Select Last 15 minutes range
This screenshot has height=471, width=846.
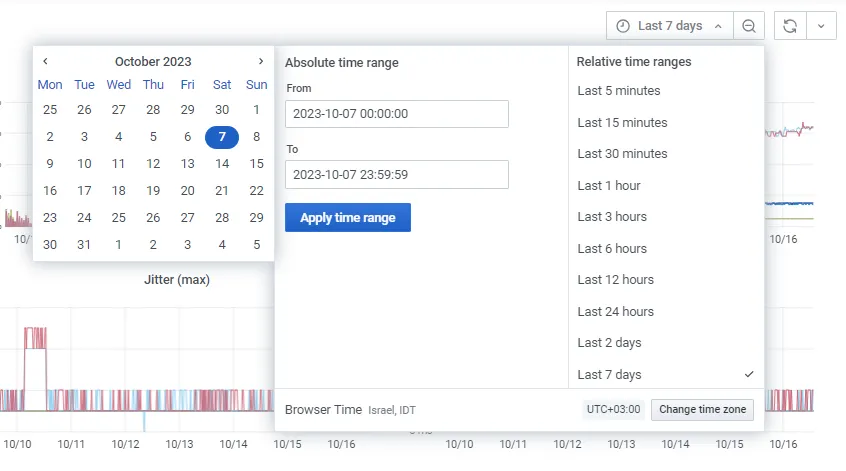click(x=622, y=122)
